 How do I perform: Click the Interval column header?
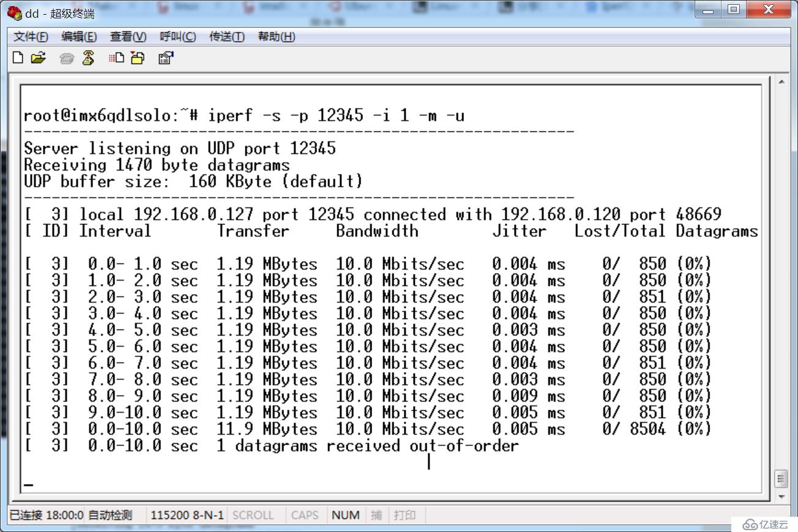(x=115, y=231)
